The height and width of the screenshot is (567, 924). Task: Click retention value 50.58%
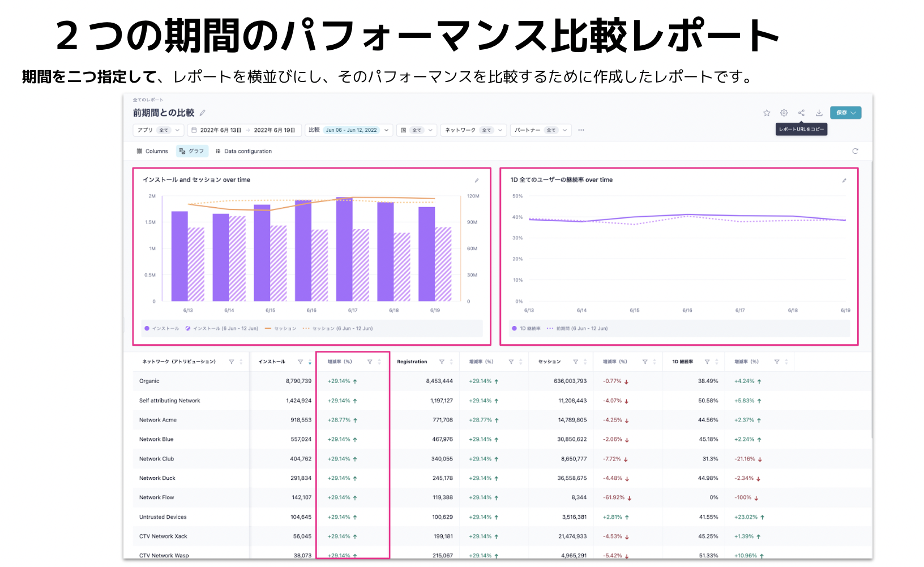tap(708, 401)
